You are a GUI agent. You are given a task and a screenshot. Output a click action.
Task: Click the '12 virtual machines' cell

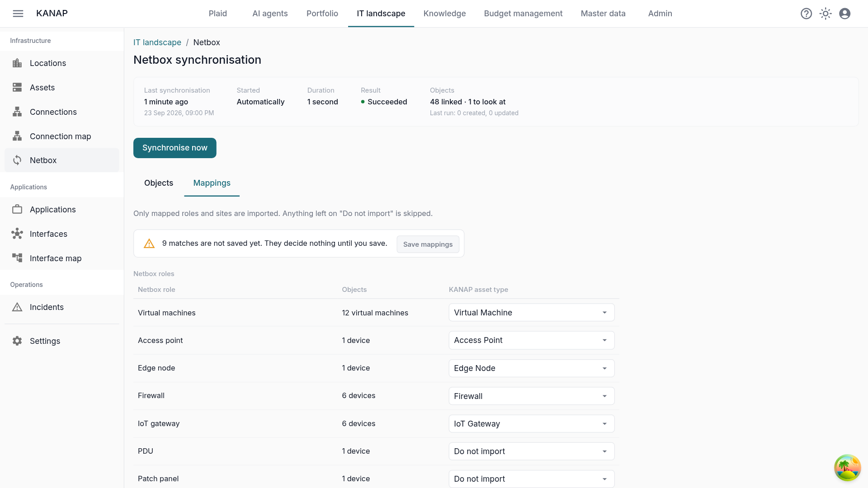(375, 313)
